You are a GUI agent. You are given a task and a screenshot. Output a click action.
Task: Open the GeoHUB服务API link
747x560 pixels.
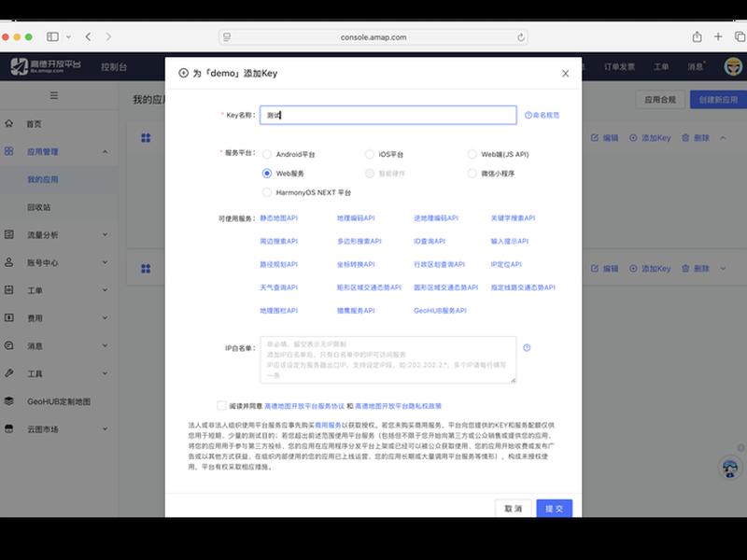[440, 311]
